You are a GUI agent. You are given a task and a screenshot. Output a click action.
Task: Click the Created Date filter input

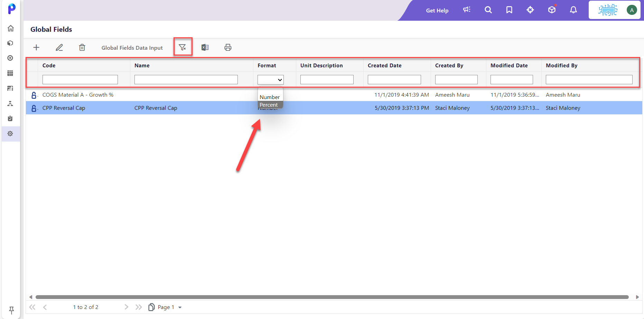pos(394,80)
